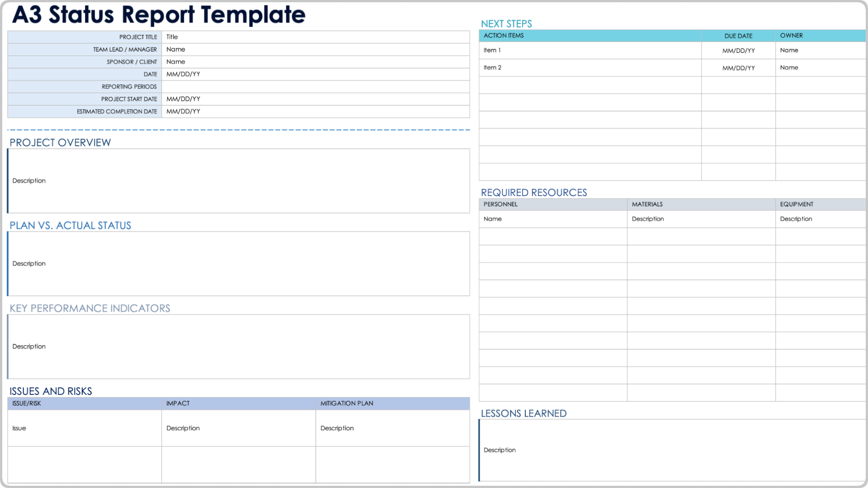
Task: Click the NEXT STEPS section heading
Action: pyautogui.click(x=506, y=24)
